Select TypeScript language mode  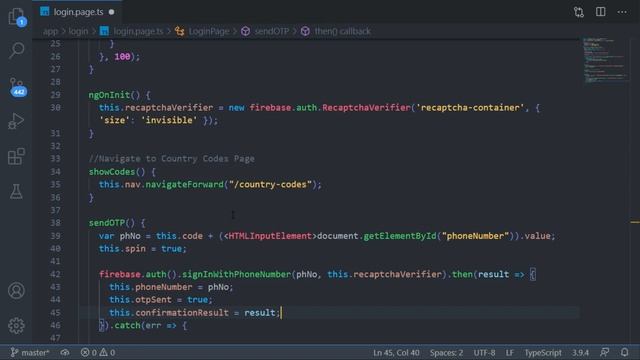543,353
